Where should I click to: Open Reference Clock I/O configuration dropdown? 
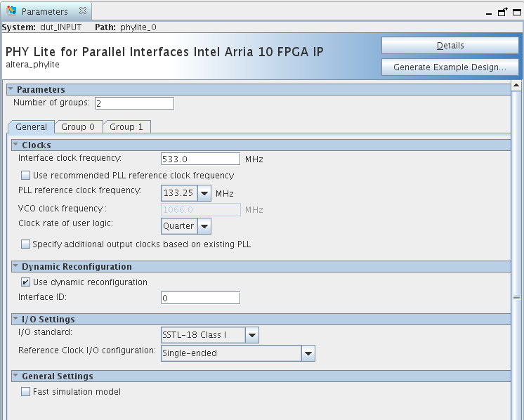[x=308, y=353]
